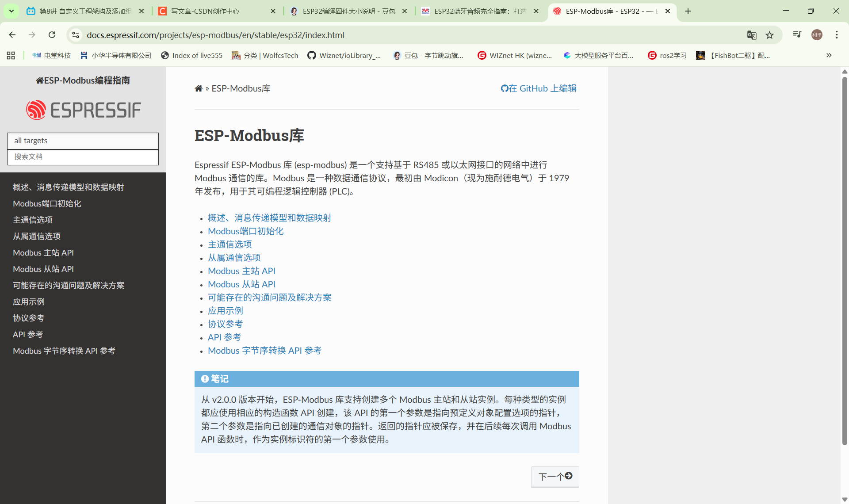Show more bookmarks with double chevron
849x504 pixels.
point(829,55)
